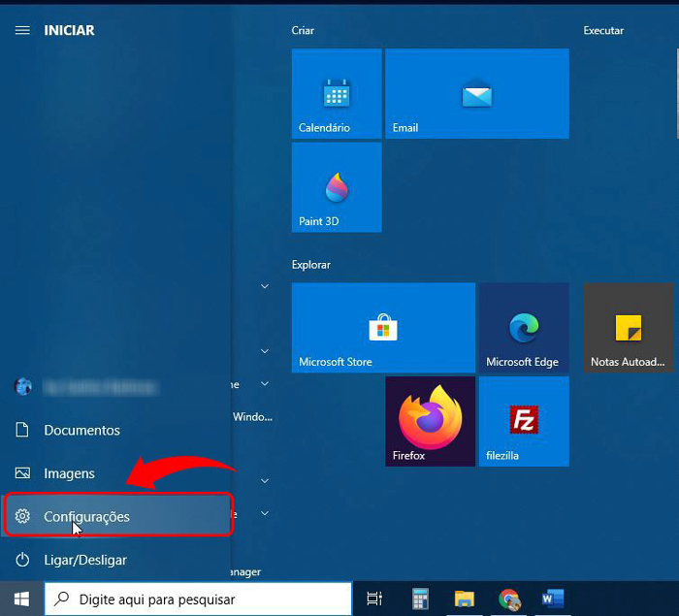Open the Calendário tile
This screenshot has height=616, width=679.
click(337, 93)
